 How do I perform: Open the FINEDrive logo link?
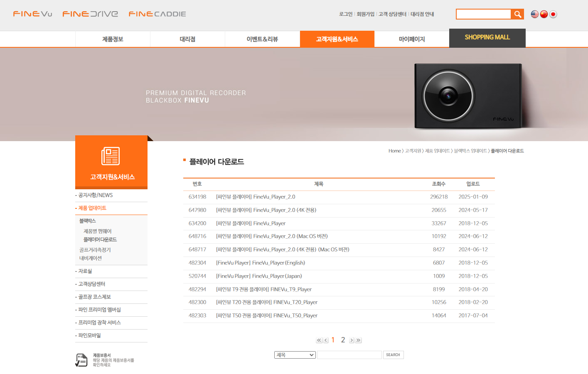point(90,14)
